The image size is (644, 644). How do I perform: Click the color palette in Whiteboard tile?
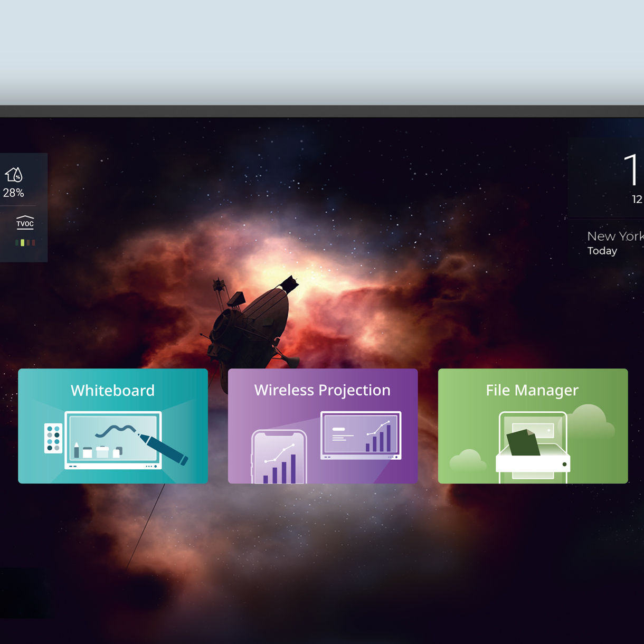[53, 438]
